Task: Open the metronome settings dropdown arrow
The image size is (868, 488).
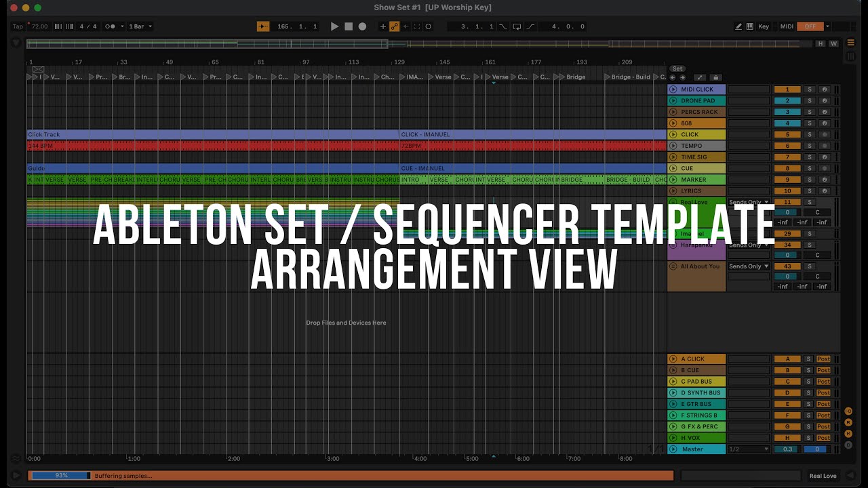Action: click(122, 26)
